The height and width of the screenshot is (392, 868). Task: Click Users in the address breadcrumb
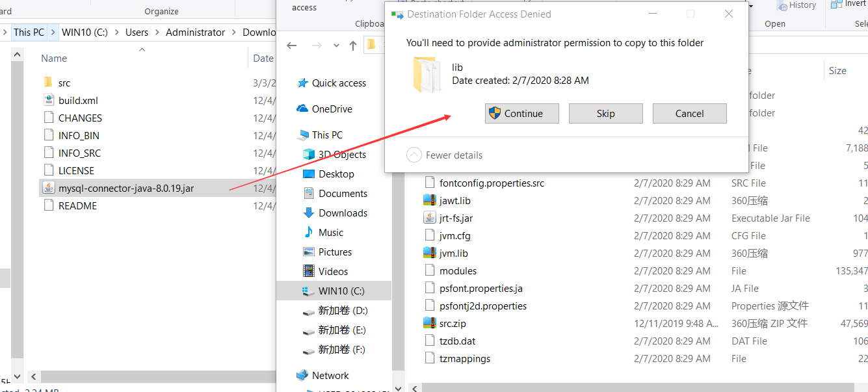tap(137, 33)
